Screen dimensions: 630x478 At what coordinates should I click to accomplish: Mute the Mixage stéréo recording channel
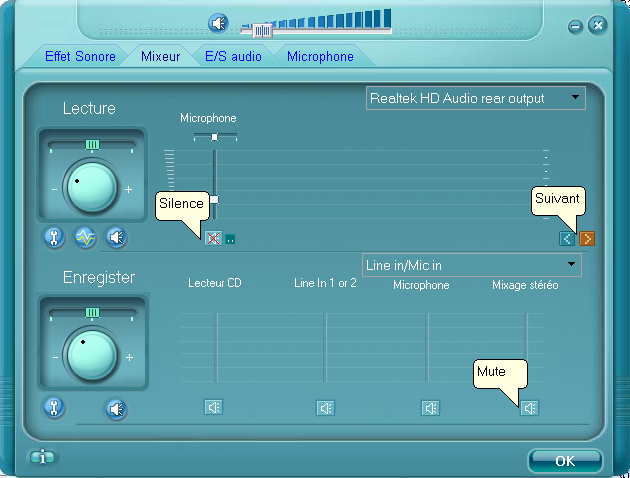tap(530, 407)
